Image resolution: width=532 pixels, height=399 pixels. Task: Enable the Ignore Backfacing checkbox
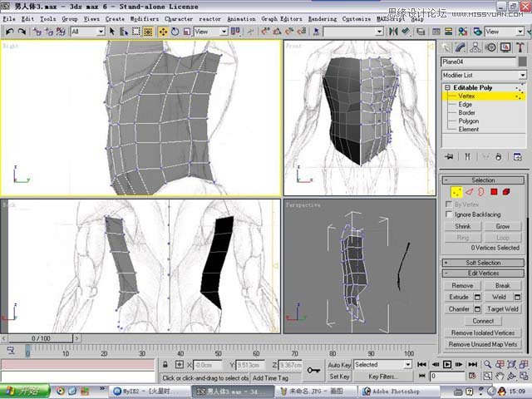click(450, 214)
